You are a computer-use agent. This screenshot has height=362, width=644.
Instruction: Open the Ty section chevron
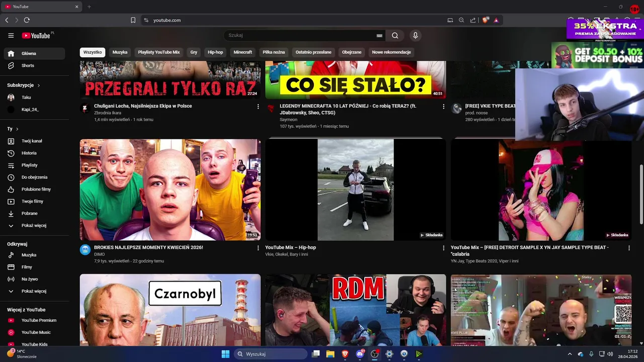point(17,129)
